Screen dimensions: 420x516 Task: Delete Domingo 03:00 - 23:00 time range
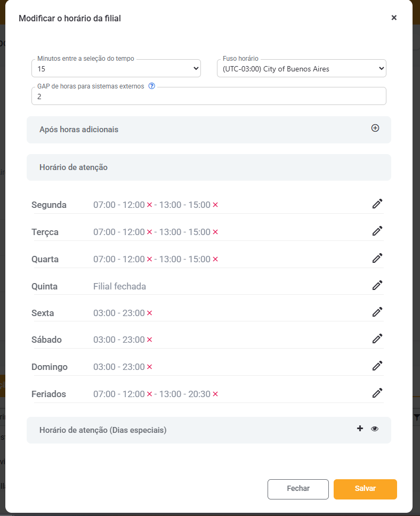149,367
